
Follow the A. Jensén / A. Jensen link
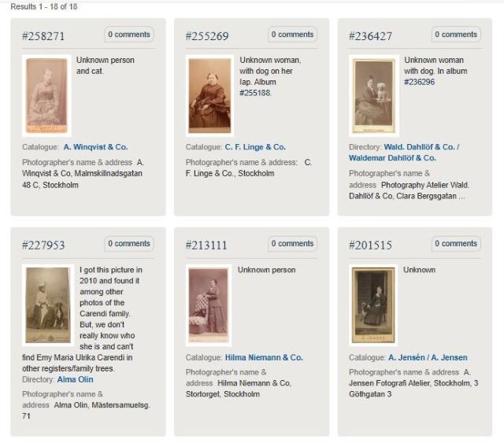[428, 357]
